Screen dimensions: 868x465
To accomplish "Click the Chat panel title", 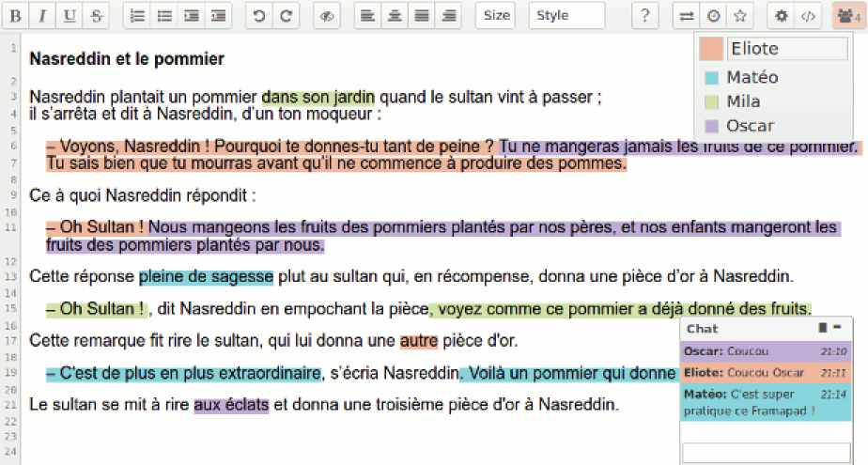I will pos(702,329).
